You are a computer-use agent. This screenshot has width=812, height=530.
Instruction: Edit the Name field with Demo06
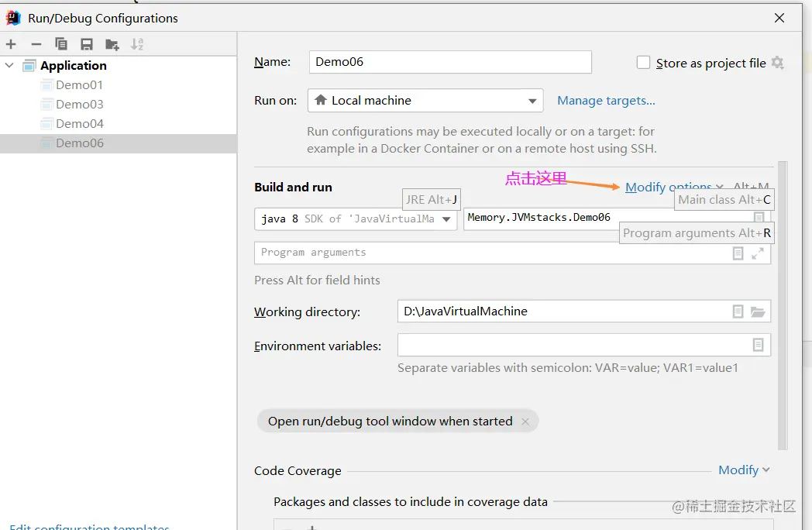pos(450,62)
